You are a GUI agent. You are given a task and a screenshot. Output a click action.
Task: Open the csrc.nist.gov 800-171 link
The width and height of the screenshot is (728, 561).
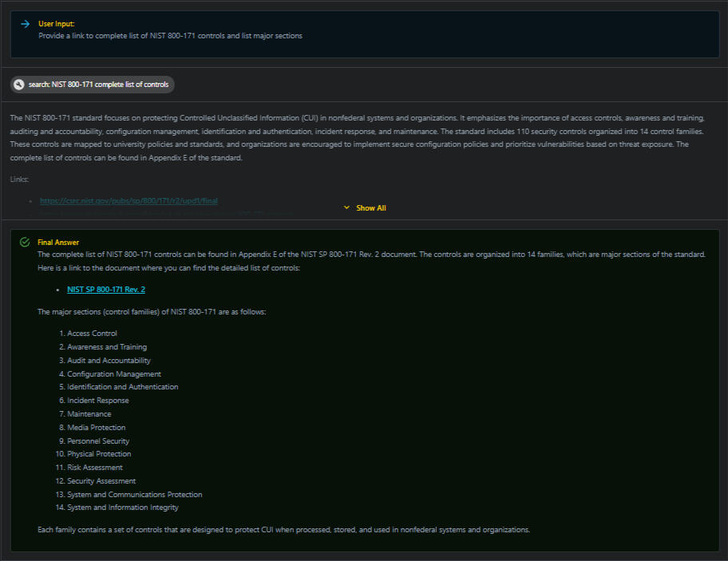click(x=129, y=201)
